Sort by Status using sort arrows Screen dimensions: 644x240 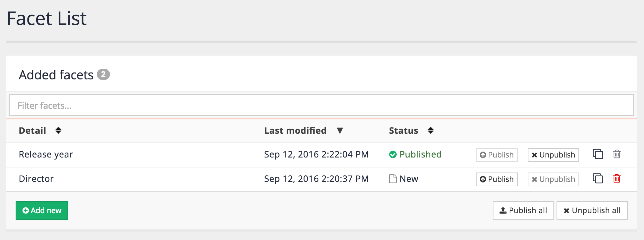(431, 131)
